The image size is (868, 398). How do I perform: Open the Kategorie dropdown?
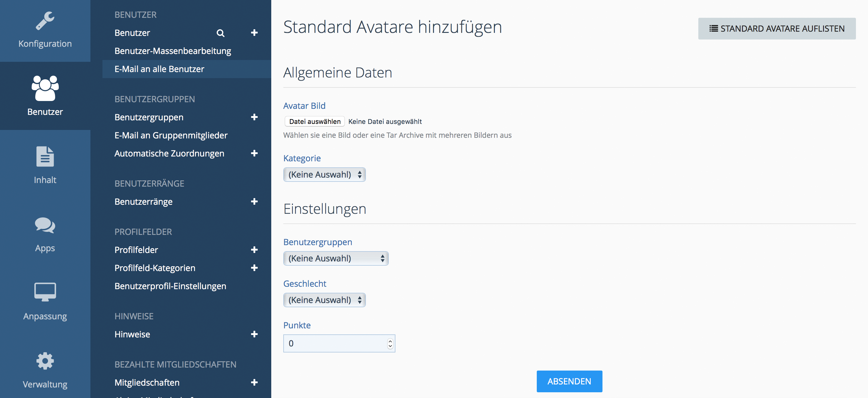pyautogui.click(x=324, y=175)
